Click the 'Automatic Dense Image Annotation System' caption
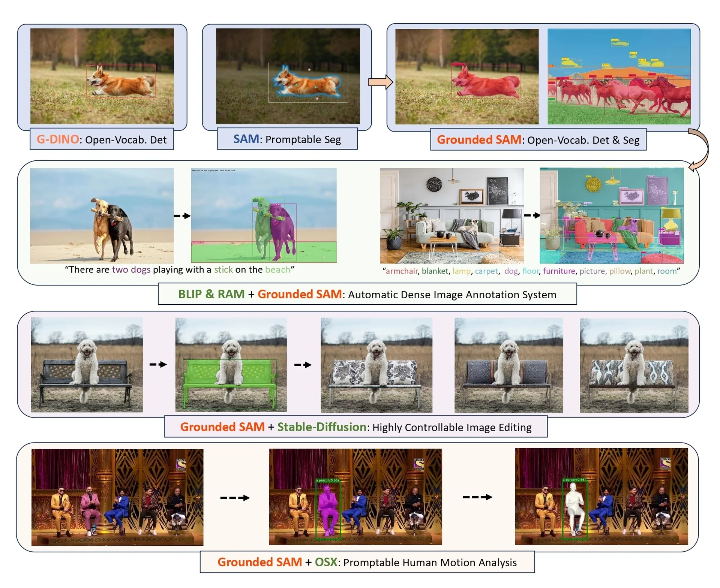 452,295
